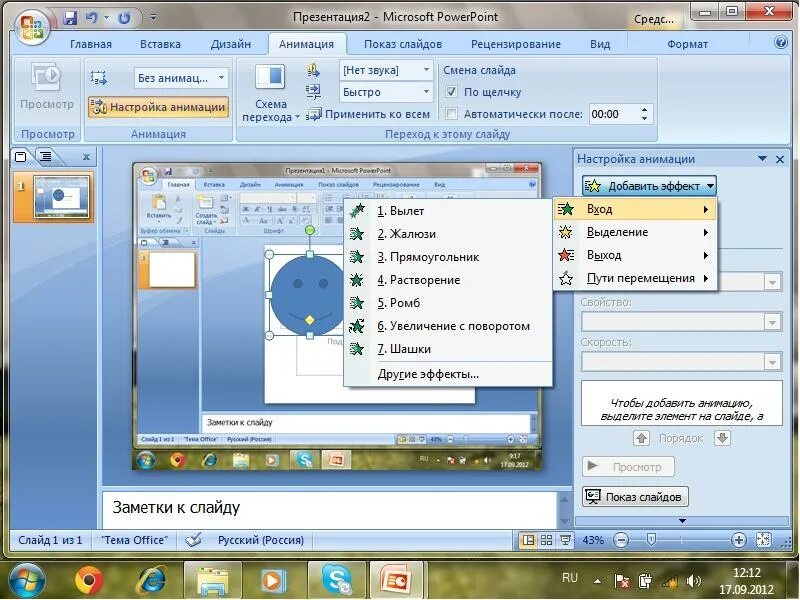Toggle the По щелчку checkbox
Screen dimensions: 800x600
tap(451, 92)
